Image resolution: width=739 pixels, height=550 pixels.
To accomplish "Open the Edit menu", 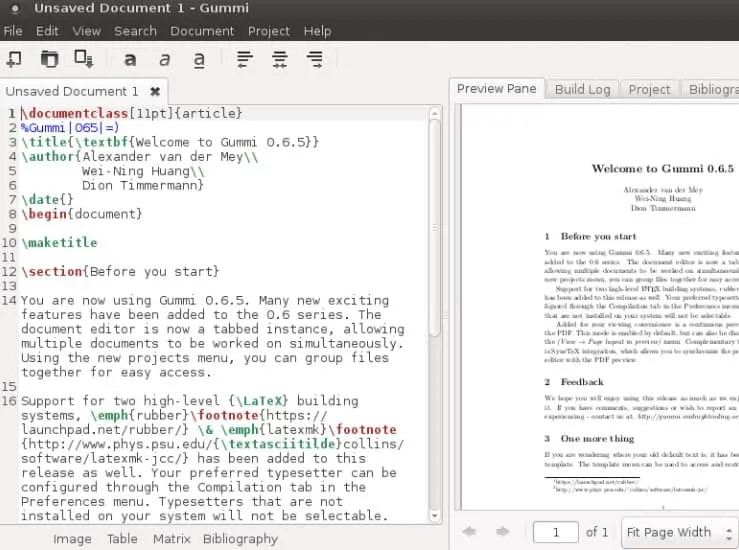I will (47, 31).
